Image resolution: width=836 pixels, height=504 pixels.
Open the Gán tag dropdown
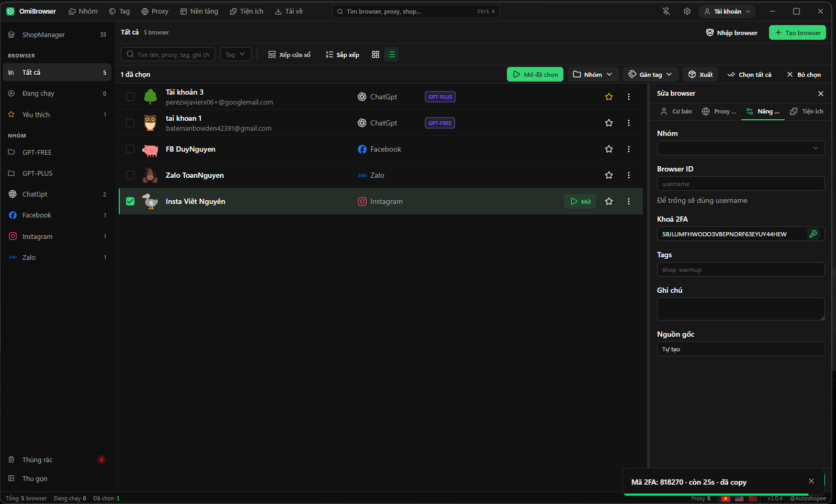click(x=650, y=74)
